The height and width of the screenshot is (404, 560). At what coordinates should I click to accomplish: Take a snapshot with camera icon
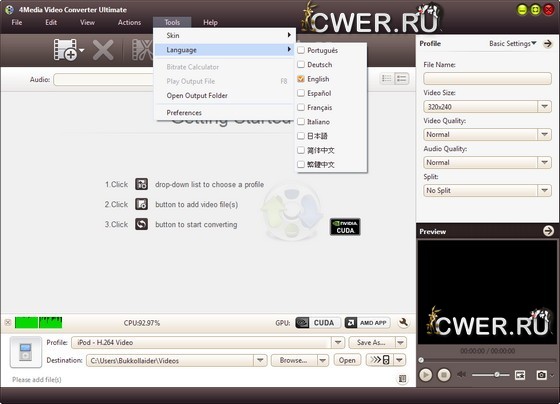point(541,375)
